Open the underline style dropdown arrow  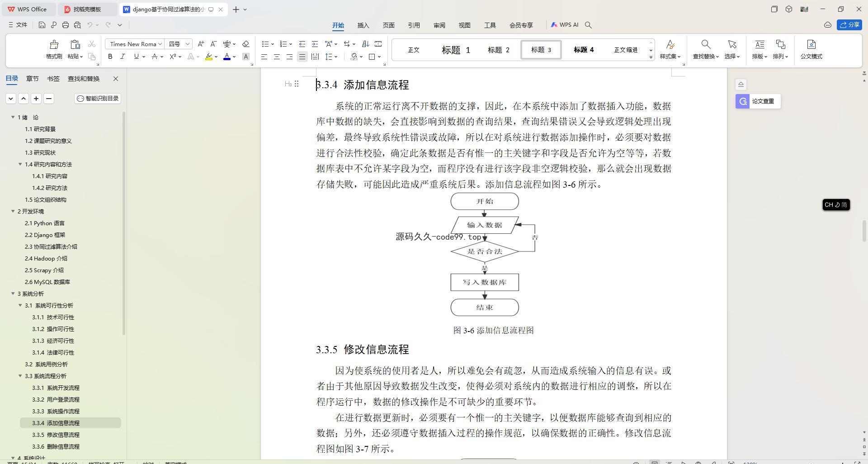click(x=144, y=57)
